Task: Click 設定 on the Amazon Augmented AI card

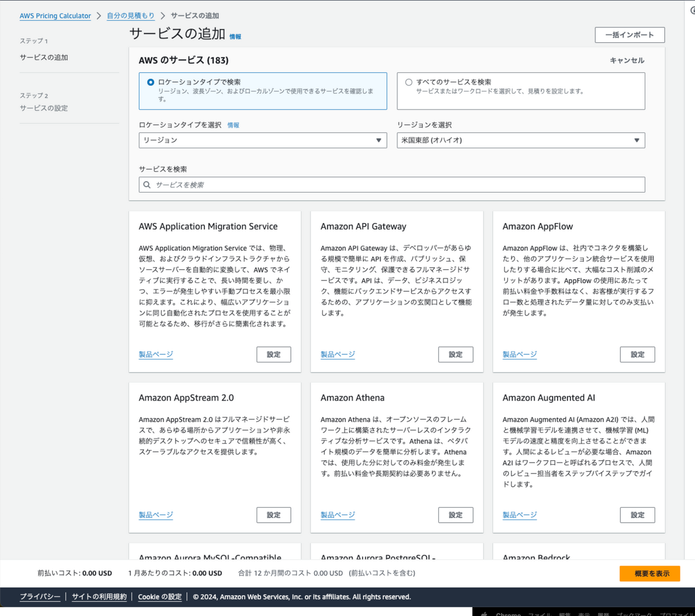Action: click(638, 515)
